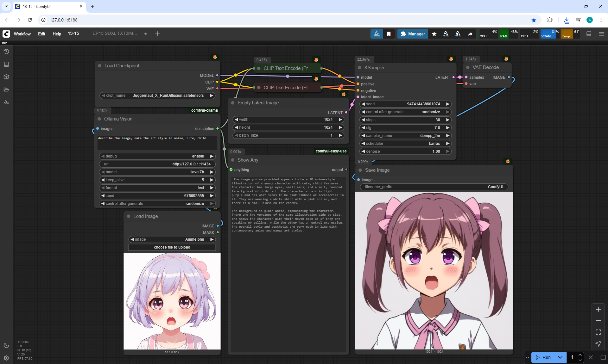Click the share arrow icon in toolbar

click(470, 34)
